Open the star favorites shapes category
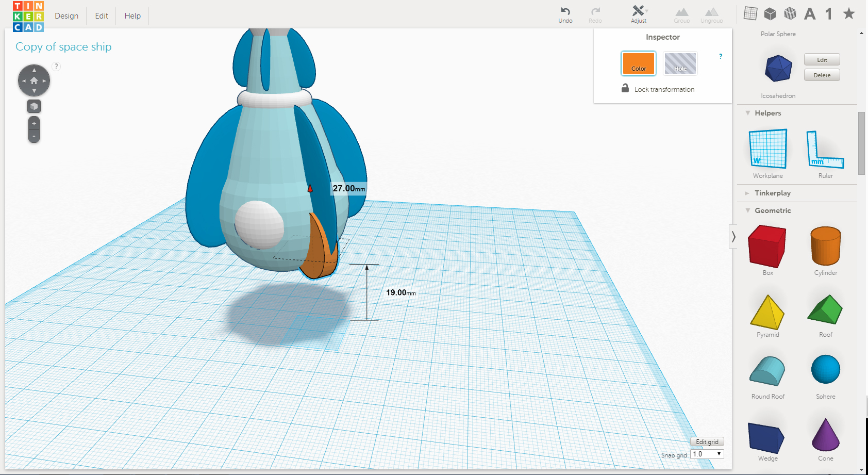Image resolution: width=868 pixels, height=475 pixels. pos(849,13)
